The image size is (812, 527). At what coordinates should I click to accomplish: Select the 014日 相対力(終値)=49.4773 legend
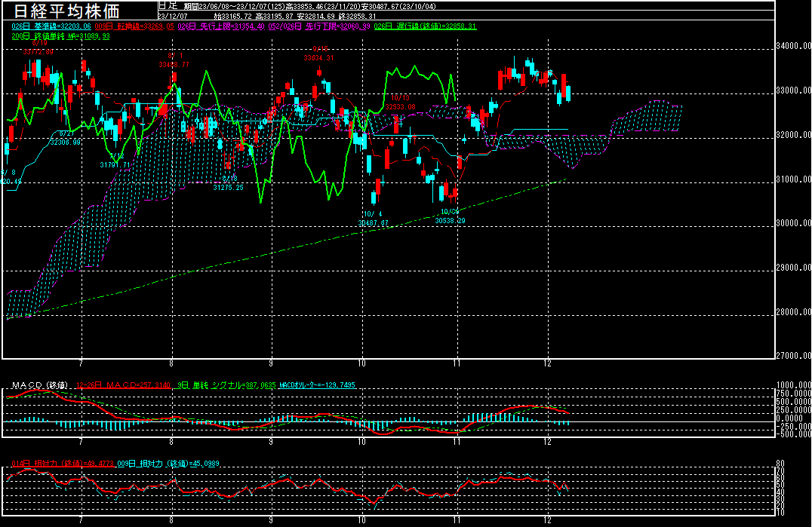(63, 464)
